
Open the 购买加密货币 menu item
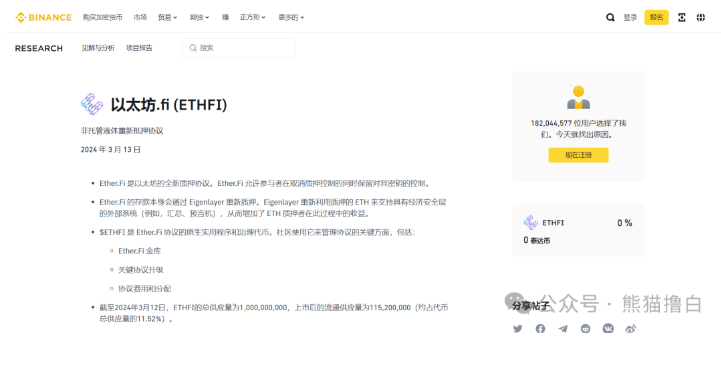pos(103,17)
